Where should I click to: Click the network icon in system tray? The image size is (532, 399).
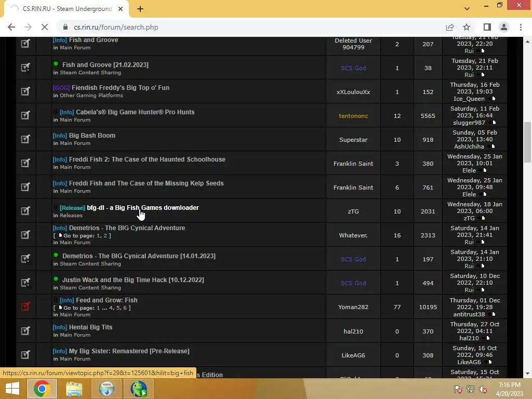pos(471,389)
